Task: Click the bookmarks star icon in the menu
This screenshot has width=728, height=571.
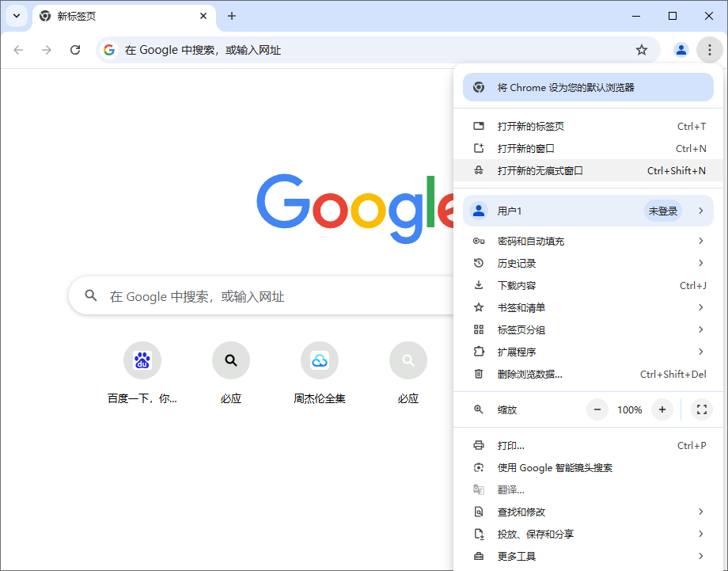Action: 479,307
